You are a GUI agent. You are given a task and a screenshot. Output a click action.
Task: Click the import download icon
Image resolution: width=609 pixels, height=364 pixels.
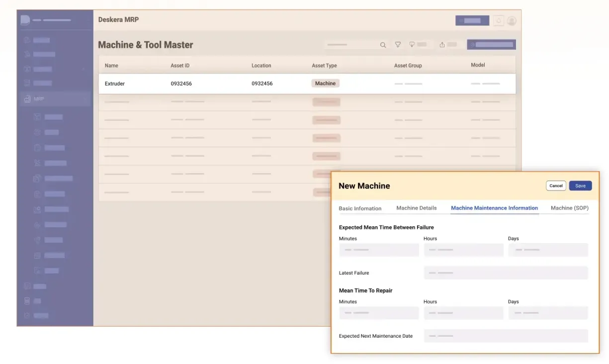tap(412, 45)
